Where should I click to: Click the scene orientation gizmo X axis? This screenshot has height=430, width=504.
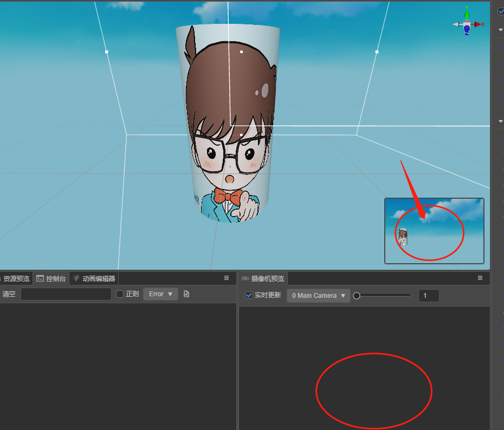click(479, 24)
